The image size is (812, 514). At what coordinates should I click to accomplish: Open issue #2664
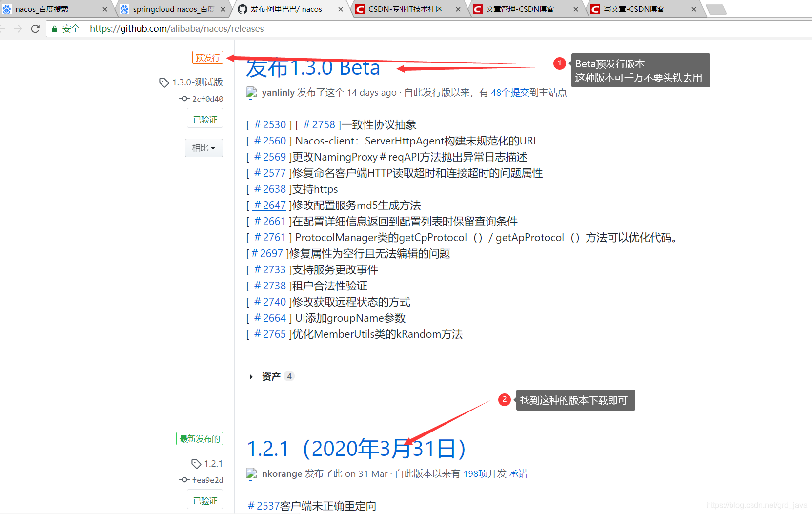(270, 318)
